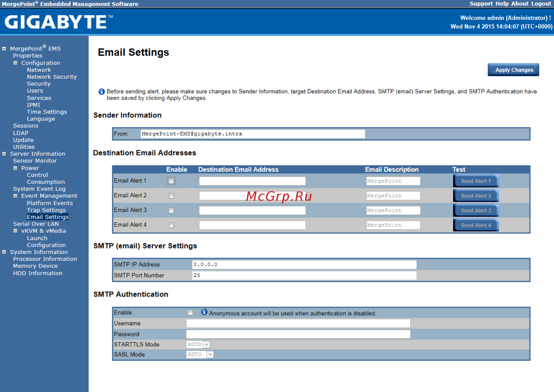The height and width of the screenshot is (392, 554).
Task: Click Email Alert 3 description field
Action: (393, 211)
